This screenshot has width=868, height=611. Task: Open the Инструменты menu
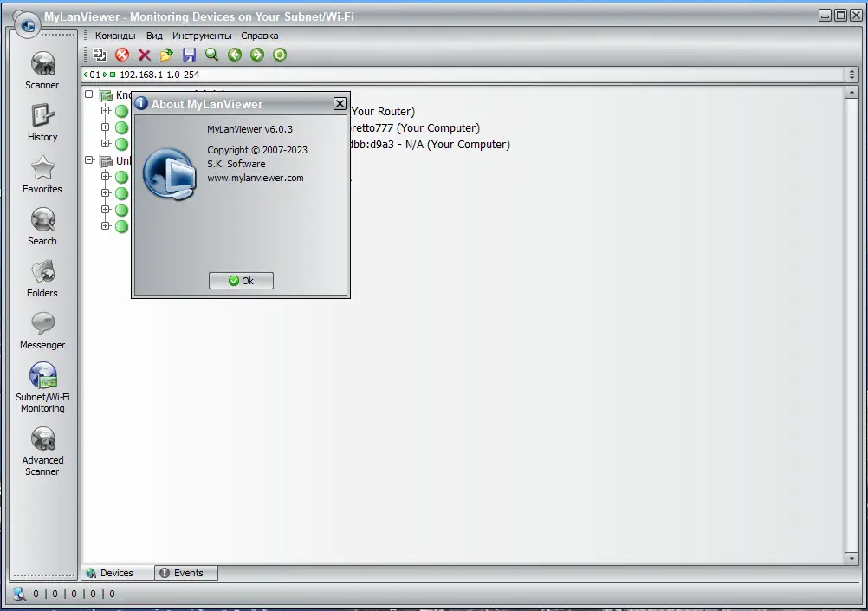click(x=202, y=36)
